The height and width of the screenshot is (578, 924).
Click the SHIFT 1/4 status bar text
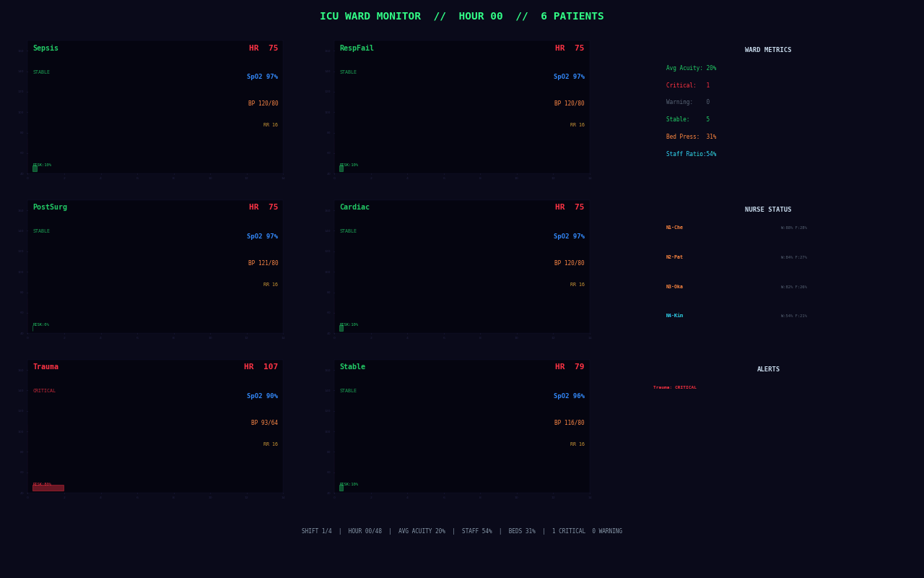tap(316, 530)
